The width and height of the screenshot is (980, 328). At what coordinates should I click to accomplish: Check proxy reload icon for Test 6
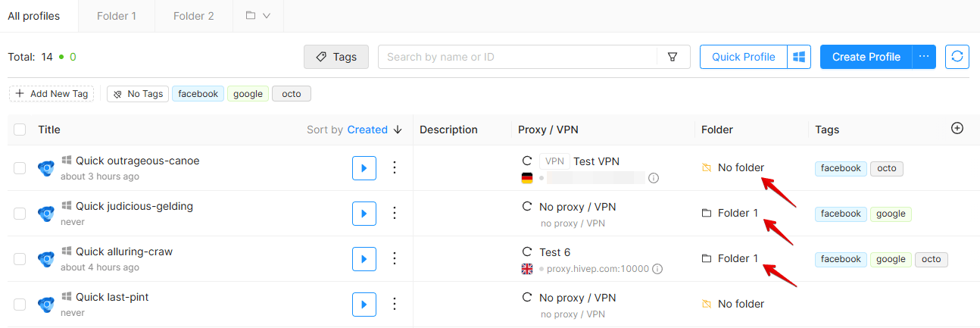coord(527,251)
